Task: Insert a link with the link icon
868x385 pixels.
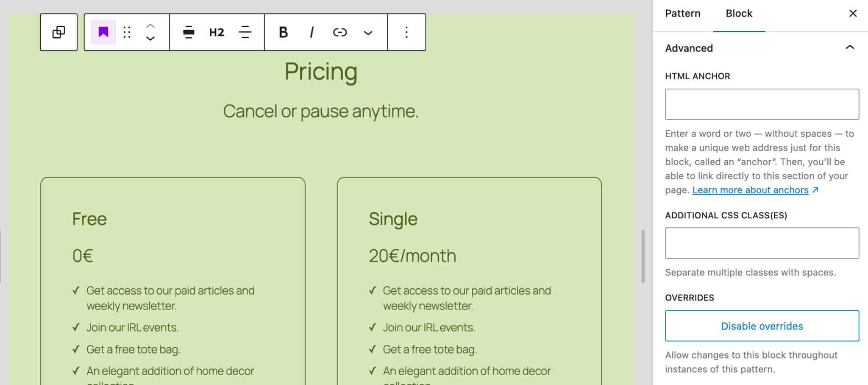Action: pyautogui.click(x=339, y=32)
